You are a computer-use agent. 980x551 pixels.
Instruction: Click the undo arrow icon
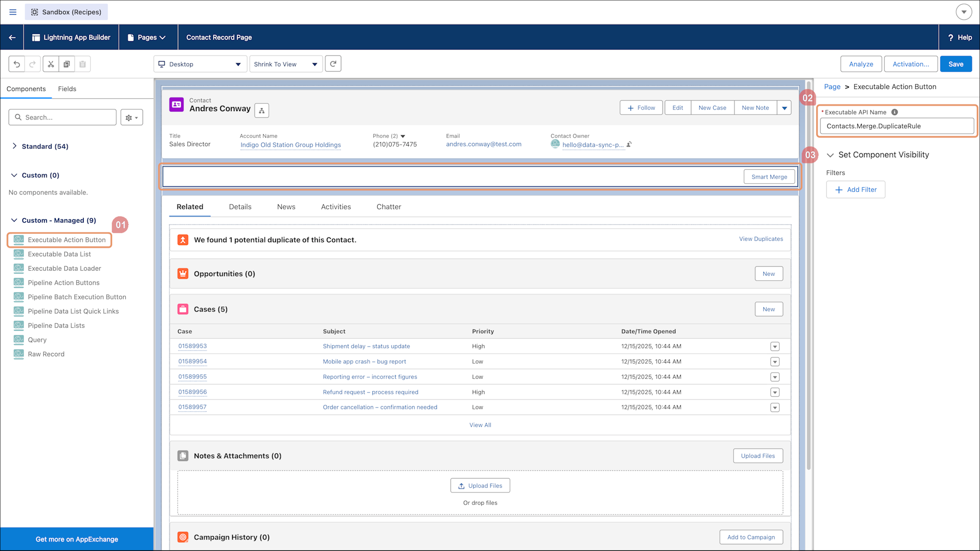17,64
